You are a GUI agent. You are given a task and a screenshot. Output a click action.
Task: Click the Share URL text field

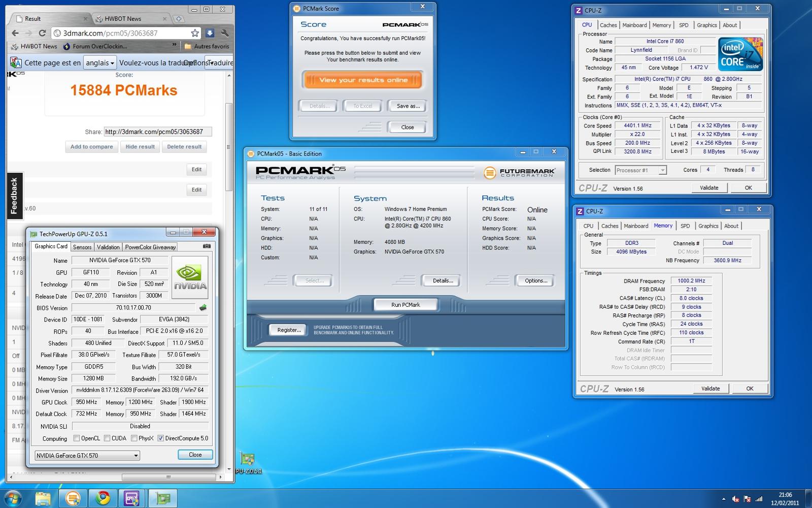(157, 132)
